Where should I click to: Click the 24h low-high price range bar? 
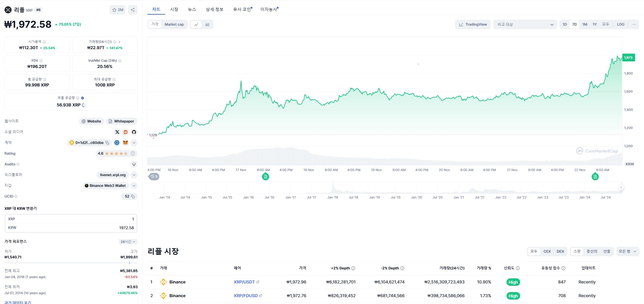click(x=71, y=263)
